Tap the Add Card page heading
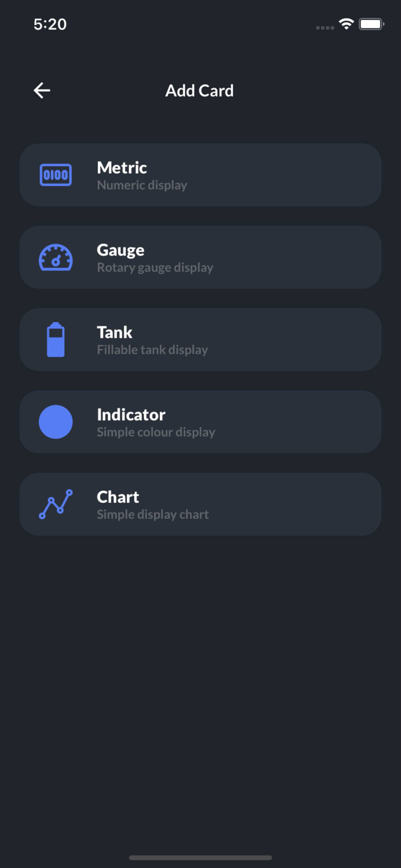 coord(200,91)
